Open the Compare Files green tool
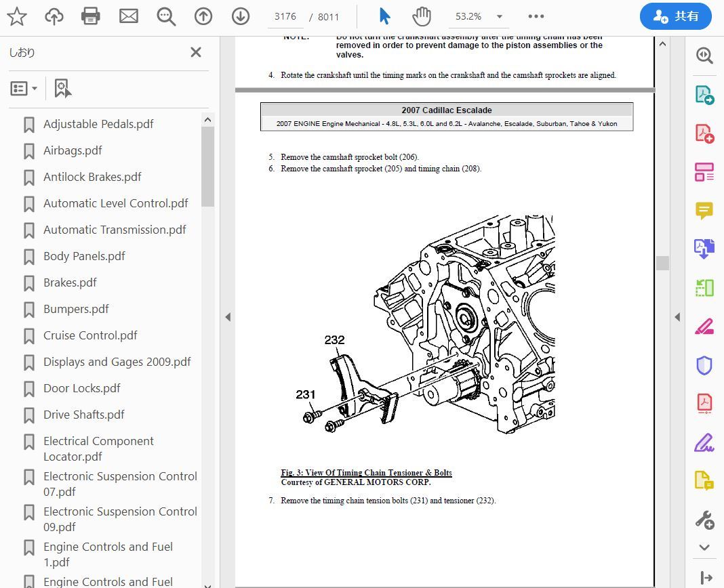The height and width of the screenshot is (588, 724). (x=704, y=288)
